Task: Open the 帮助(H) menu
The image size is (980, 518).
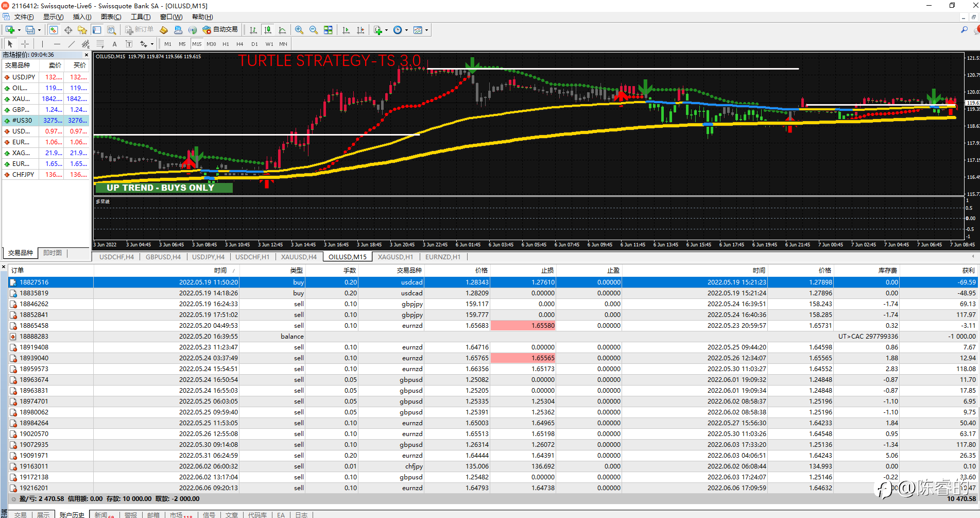Action: tap(202, 17)
